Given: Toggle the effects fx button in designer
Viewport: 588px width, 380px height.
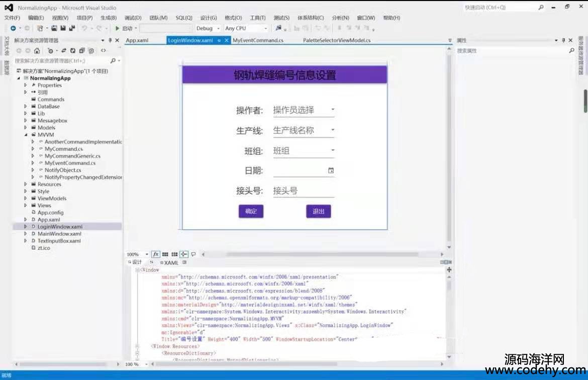Looking at the screenshot, I should coord(156,254).
